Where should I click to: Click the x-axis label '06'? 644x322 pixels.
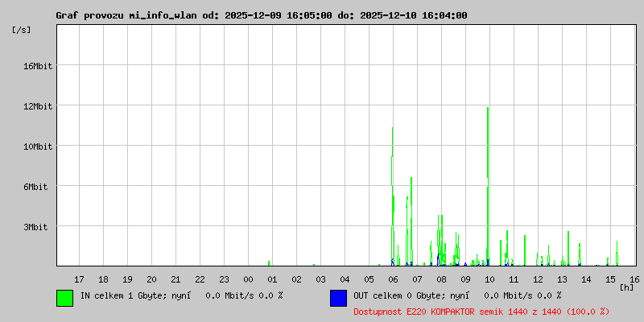click(393, 279)
